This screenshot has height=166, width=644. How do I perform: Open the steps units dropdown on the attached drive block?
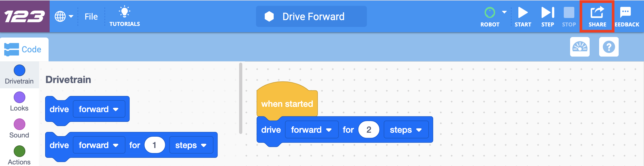point(406,129)
